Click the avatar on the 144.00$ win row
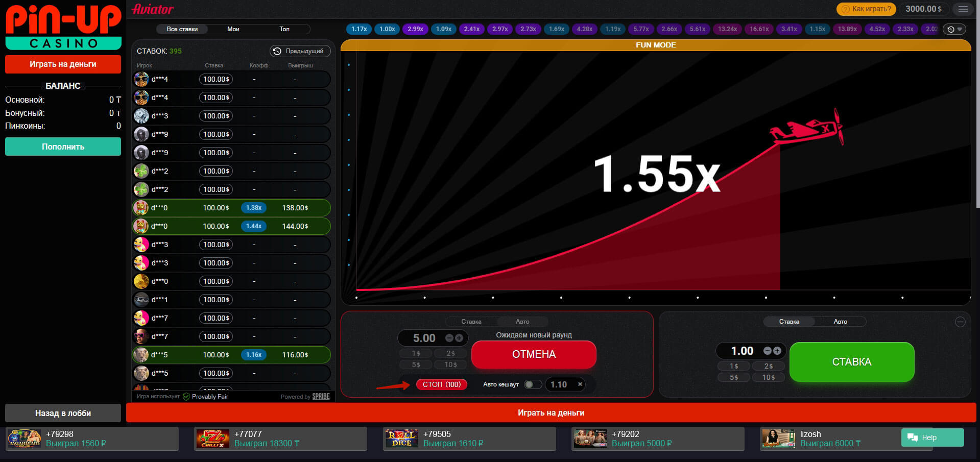Screen dimensions: 980x462 pos(141,226)
